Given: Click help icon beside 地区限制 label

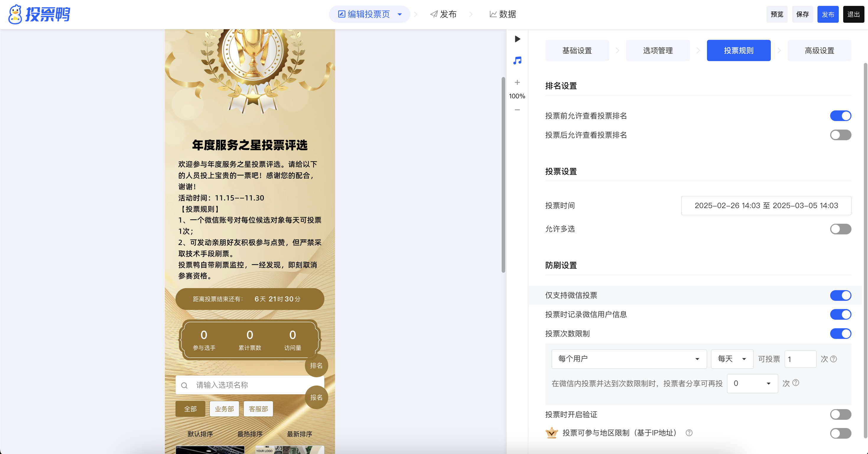Looking at the screenshot, I should point(689,433).
